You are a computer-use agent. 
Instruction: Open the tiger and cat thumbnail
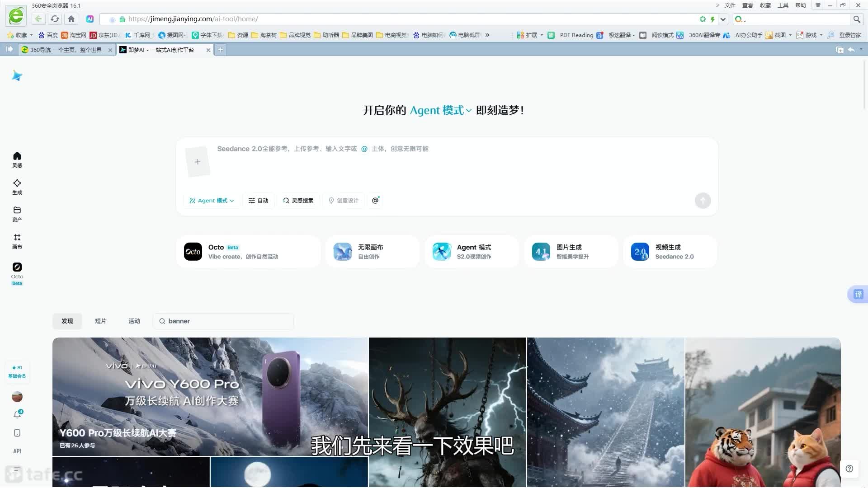click(x=763, y=412)
